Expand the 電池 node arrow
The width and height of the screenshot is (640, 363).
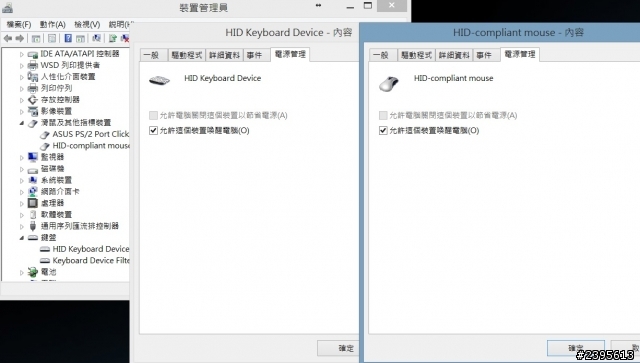click(x=22, y=272)
